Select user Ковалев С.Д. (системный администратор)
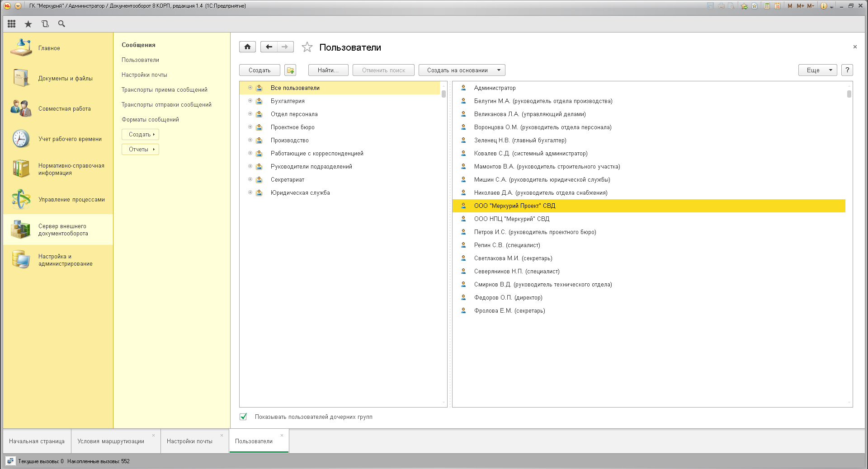This screenshot has width=868, height=469. [649, 153]
